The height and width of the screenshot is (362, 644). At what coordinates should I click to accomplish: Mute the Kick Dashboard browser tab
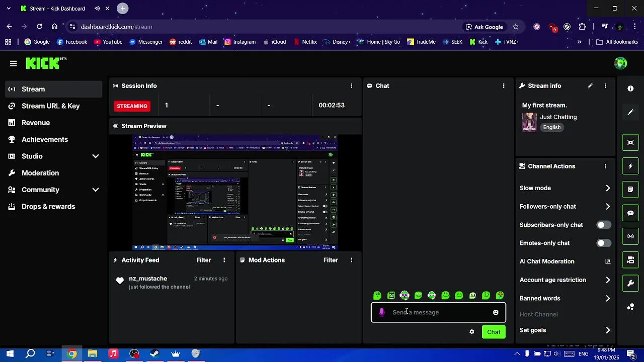click(97, 9)
